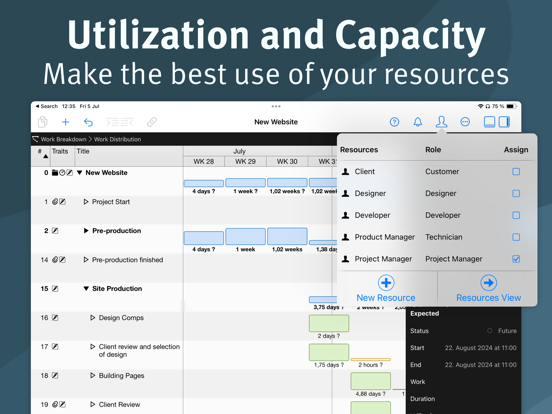
Task: Collapse the New Website group
Action: coord(80,172)
